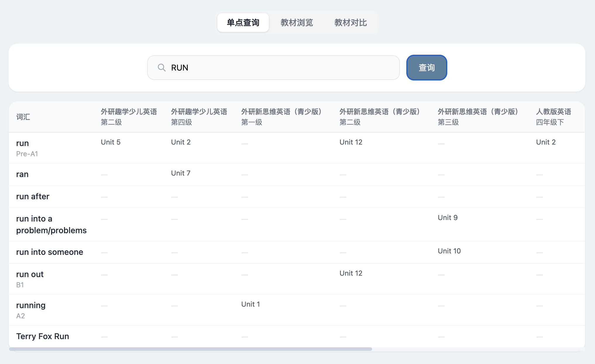Click the A2 level label
This screenshot has height=364, width=595.
20,316
